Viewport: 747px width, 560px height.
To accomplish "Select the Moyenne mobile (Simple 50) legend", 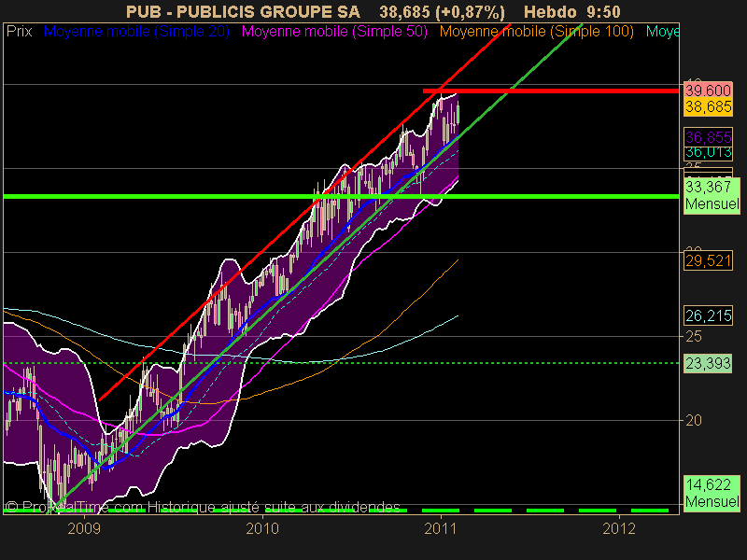I will [334, 32].
